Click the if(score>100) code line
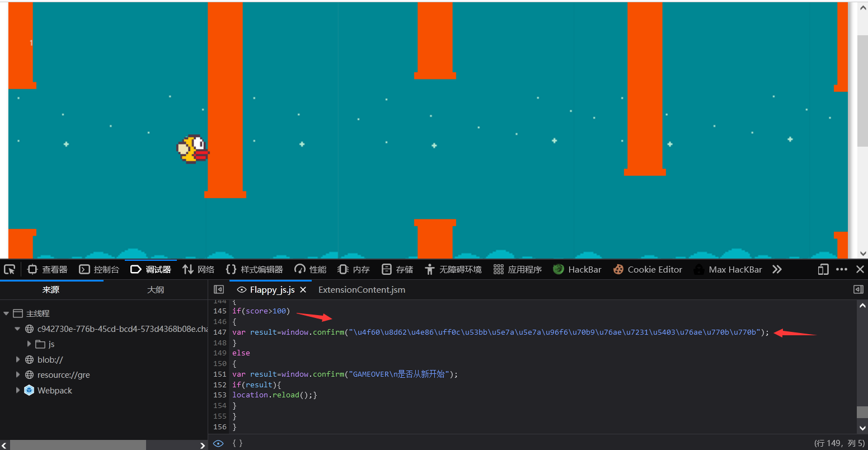Screen dimensions: 868x450 (x=261, y=311)
